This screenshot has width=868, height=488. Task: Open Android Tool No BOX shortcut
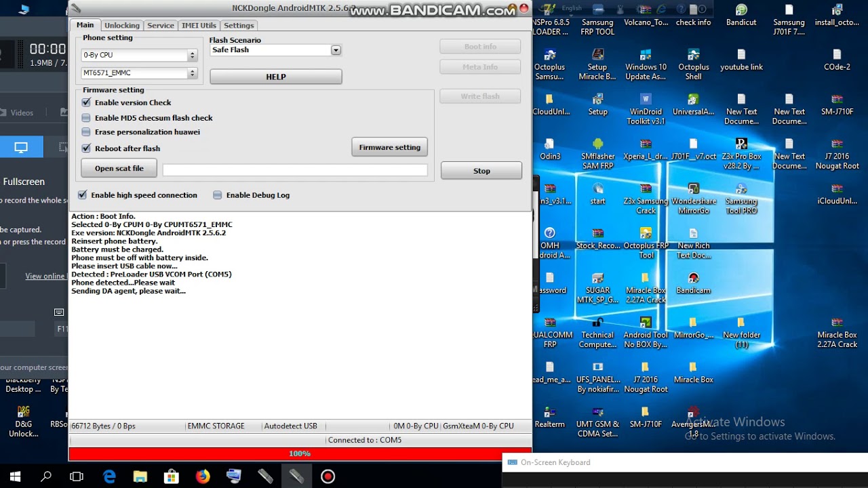(646, 333)
